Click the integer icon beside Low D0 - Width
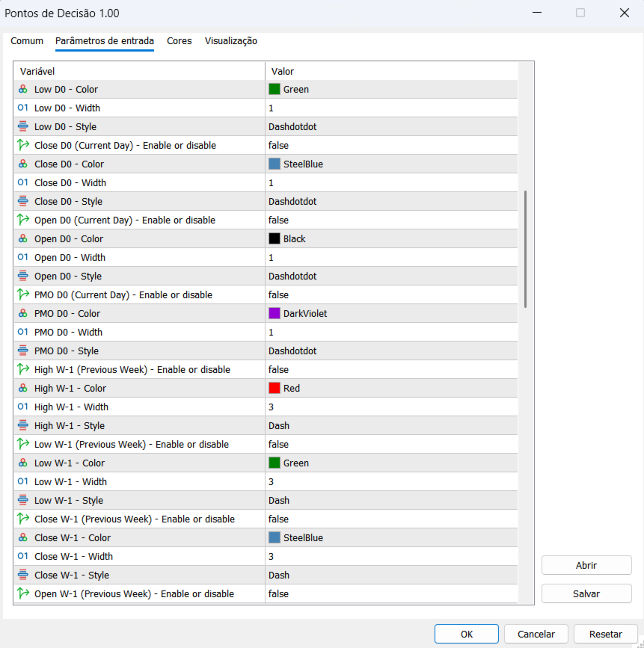644x648 pixels. pos(23,108)
